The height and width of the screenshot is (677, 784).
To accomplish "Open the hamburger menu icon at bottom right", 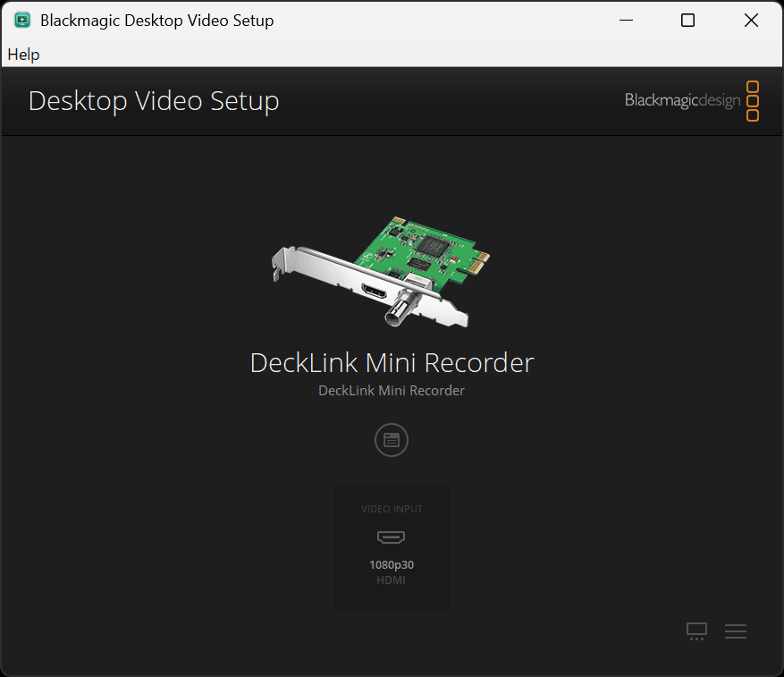I will [736, 631].
